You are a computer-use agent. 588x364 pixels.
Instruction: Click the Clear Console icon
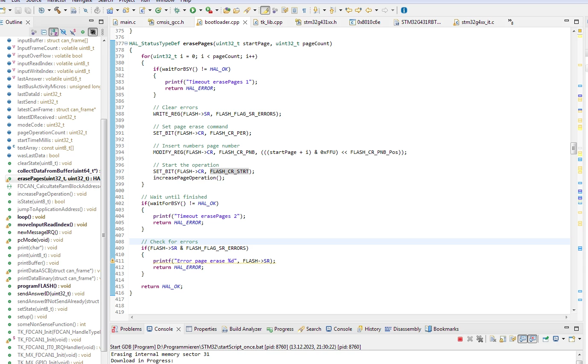pos(493,339)
